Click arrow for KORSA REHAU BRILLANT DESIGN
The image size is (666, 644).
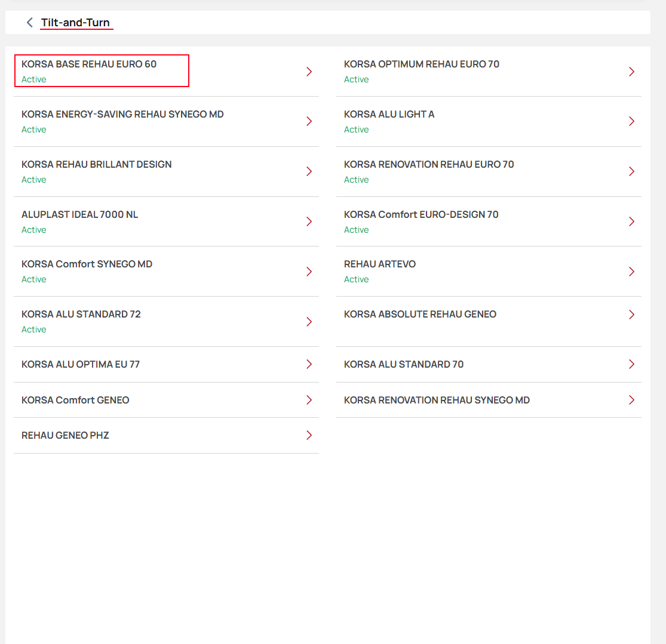pos(309,171)
